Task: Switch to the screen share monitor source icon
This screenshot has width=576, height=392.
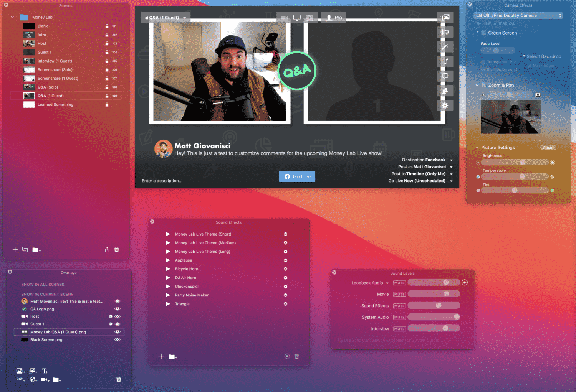Action: [297, 18]
